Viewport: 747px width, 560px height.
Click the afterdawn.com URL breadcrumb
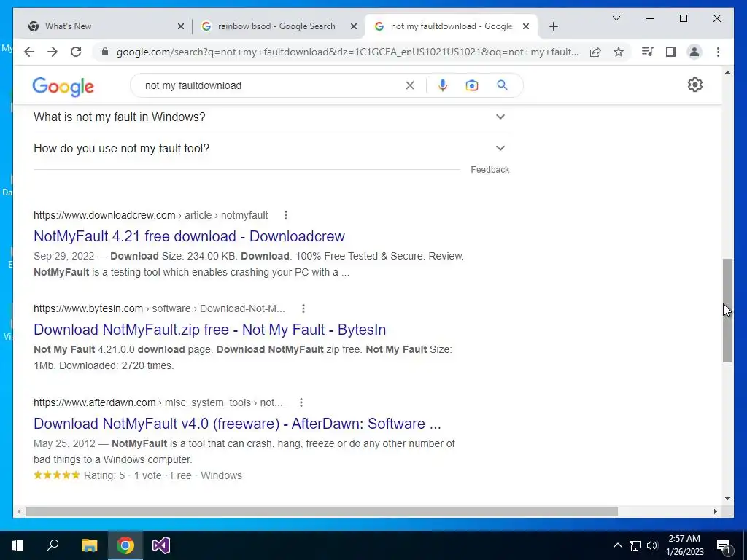(x=158, y=402)
